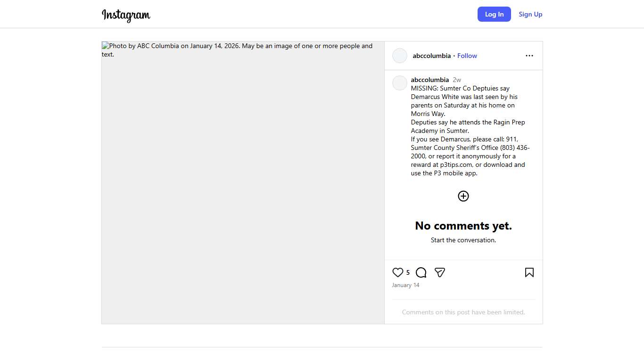Share the post via paper plane icon
The width and height of the screenshot is (644, 362).
[440, 272]
